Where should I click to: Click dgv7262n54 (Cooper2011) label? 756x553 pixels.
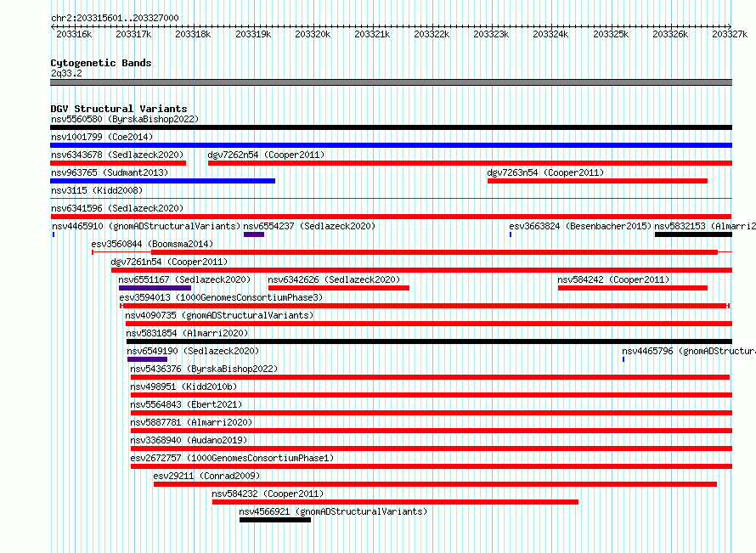coord(266,155)
